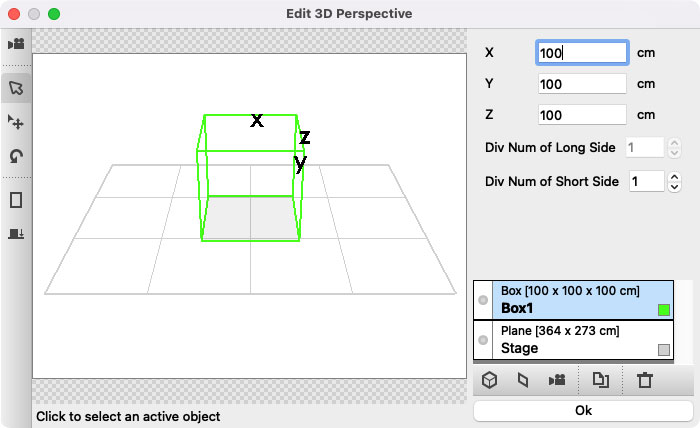Focus the Y dimension input field

582,84
